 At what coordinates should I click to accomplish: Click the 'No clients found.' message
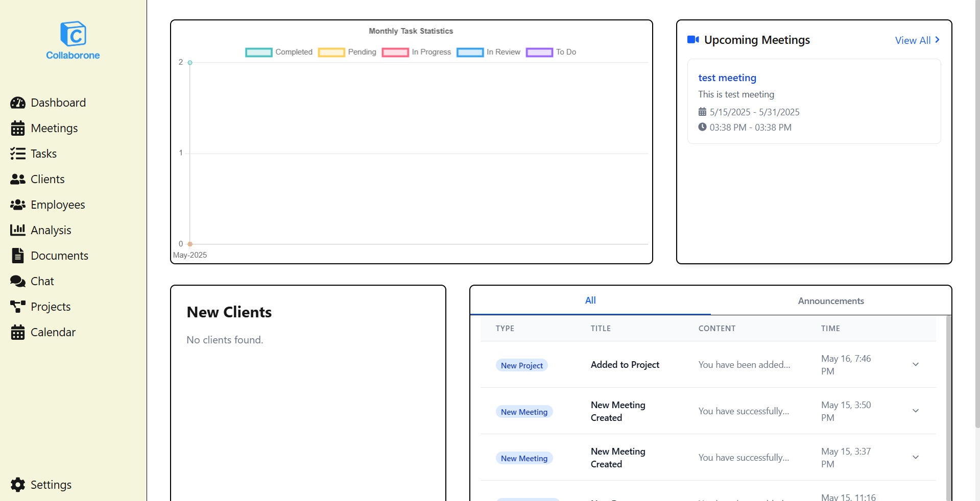click(225, 340)
